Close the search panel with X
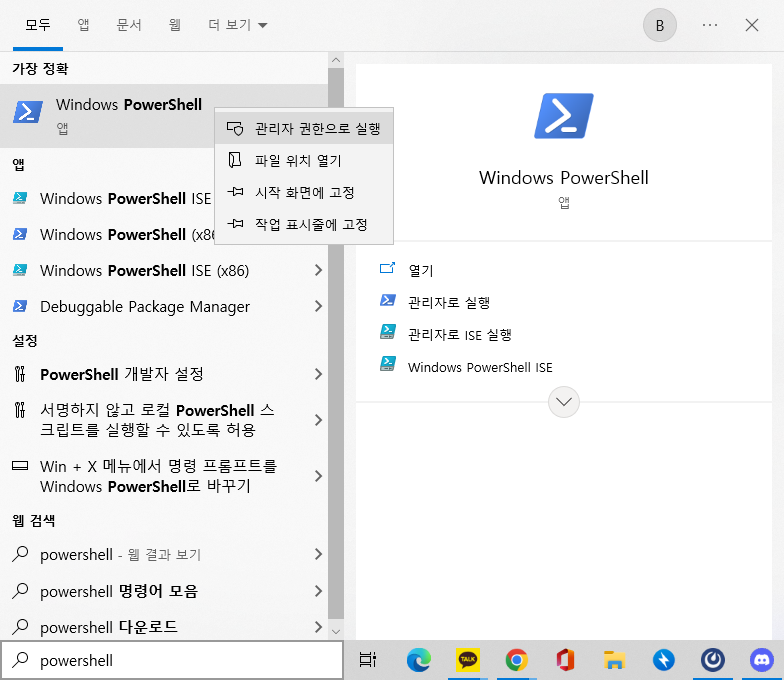 (x=752, y=25)
